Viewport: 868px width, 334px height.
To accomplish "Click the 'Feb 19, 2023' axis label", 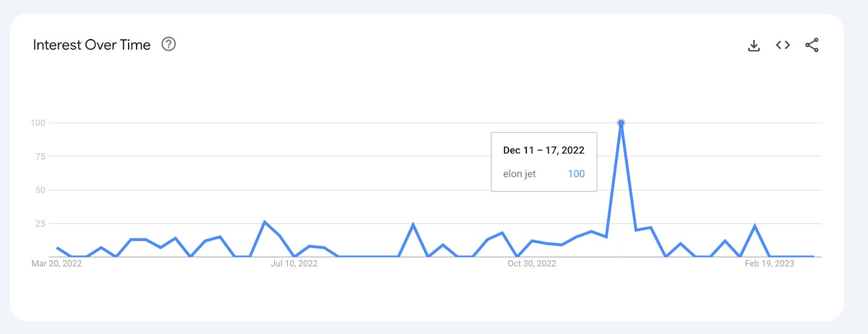I will [x=769, y=263].
